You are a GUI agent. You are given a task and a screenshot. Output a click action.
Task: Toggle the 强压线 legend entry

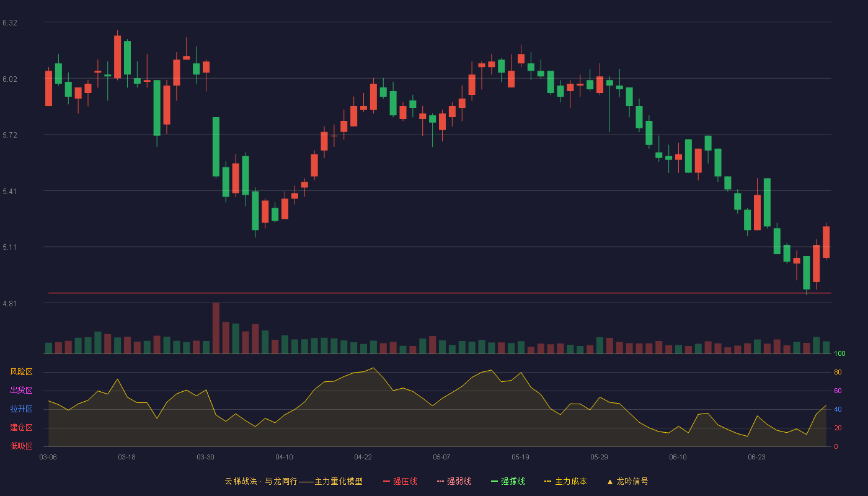[x=400, y=481]
